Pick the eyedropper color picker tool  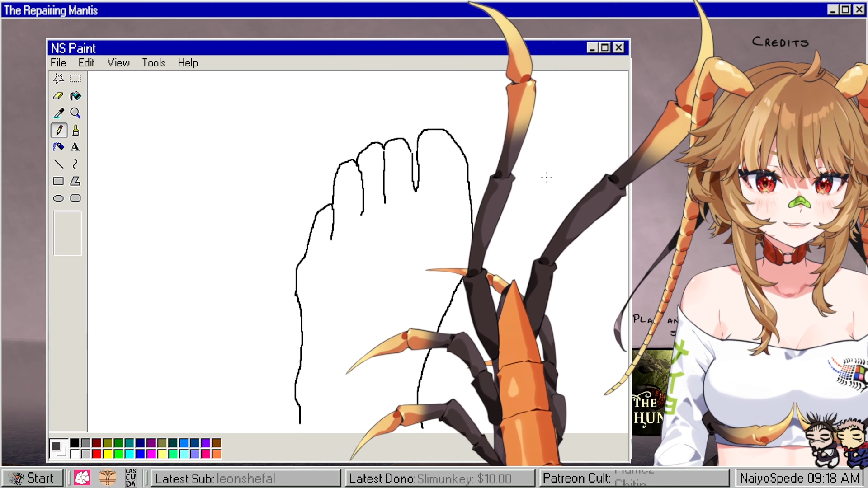58,113
